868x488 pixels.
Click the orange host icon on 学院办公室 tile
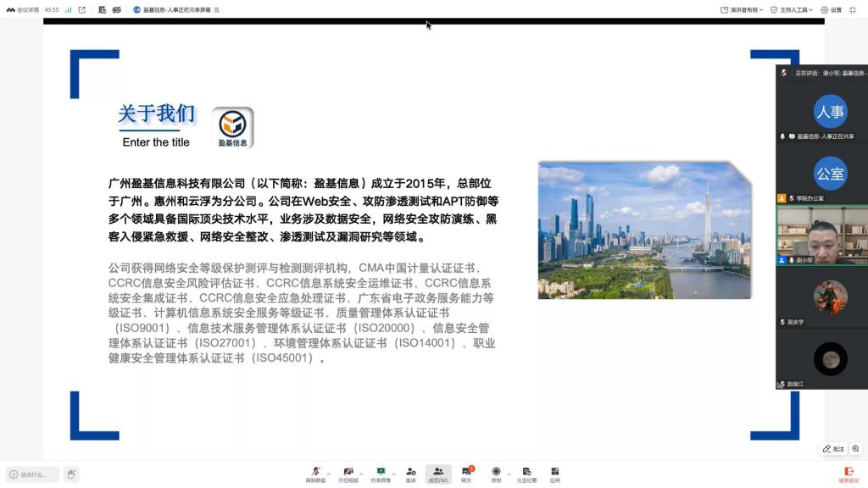[782, 198]
